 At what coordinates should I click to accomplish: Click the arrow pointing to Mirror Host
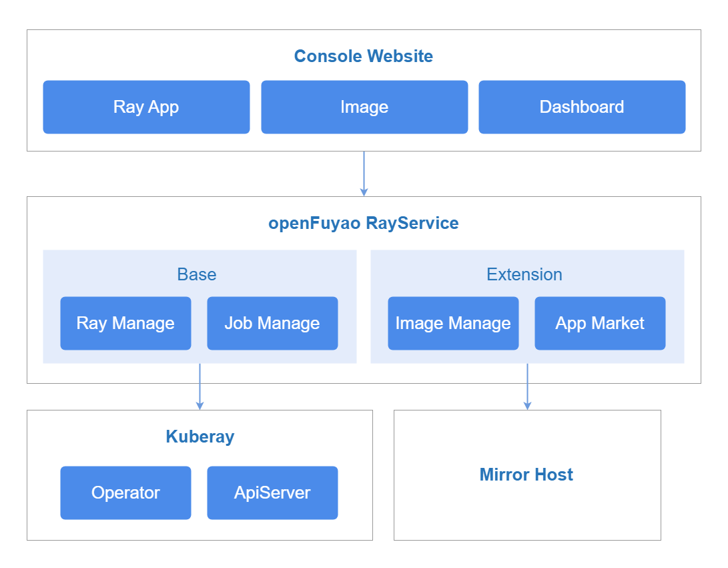tap(527, 386)
